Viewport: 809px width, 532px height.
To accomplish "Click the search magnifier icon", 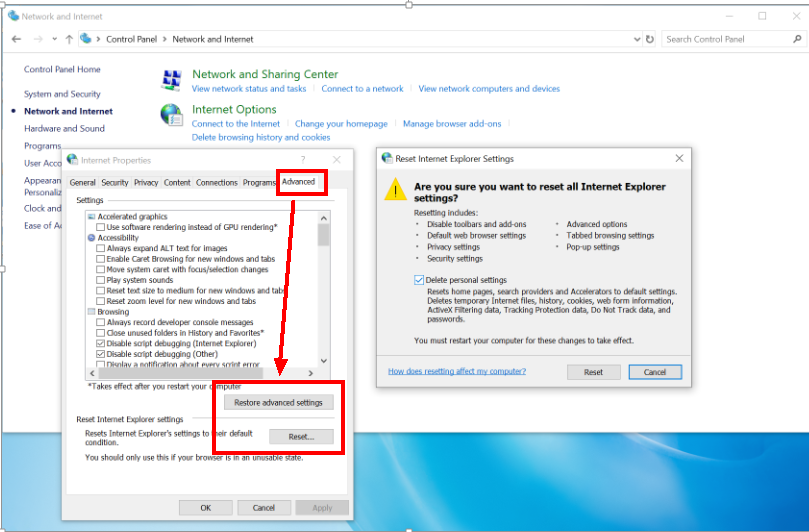I will pos(796,39).
